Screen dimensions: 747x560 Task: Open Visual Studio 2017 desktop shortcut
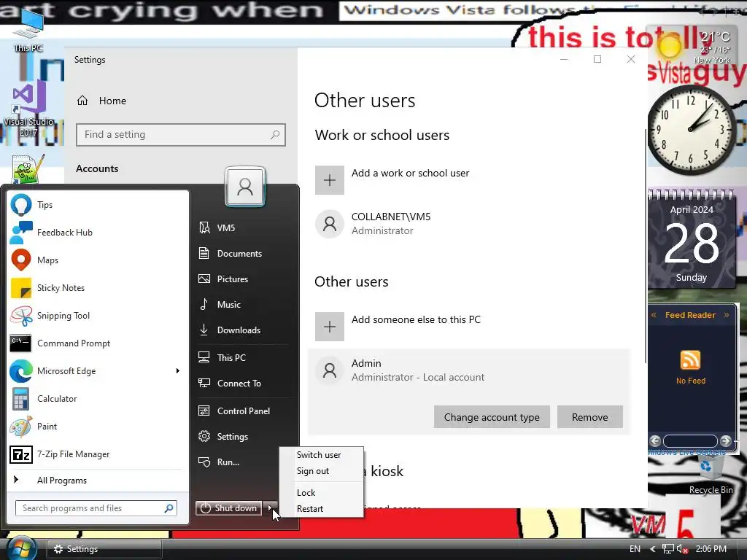coord(28,109)
